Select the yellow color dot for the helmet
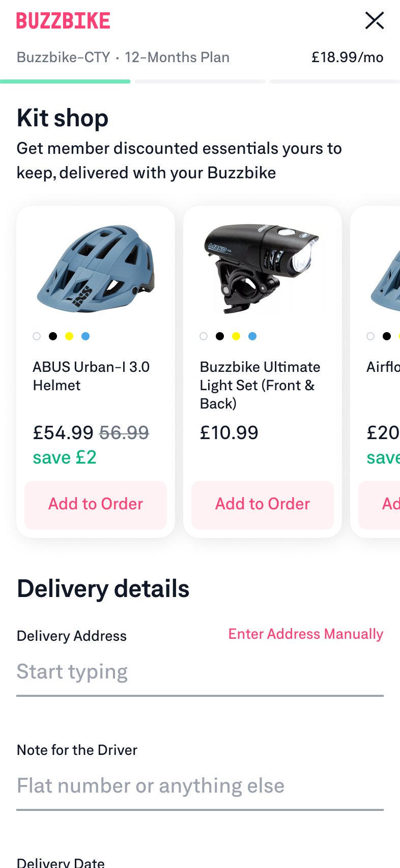This screenshot has width=400, height=868. point(69,336)
